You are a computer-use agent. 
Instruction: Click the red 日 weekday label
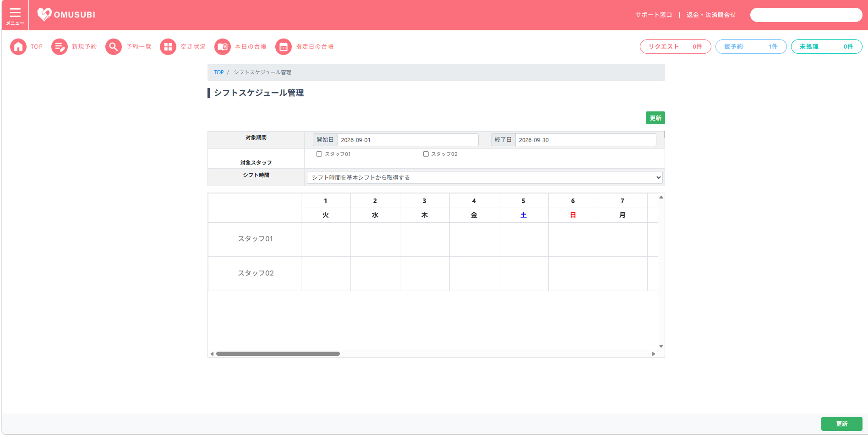pyautogui.click(x=573, y=215)
